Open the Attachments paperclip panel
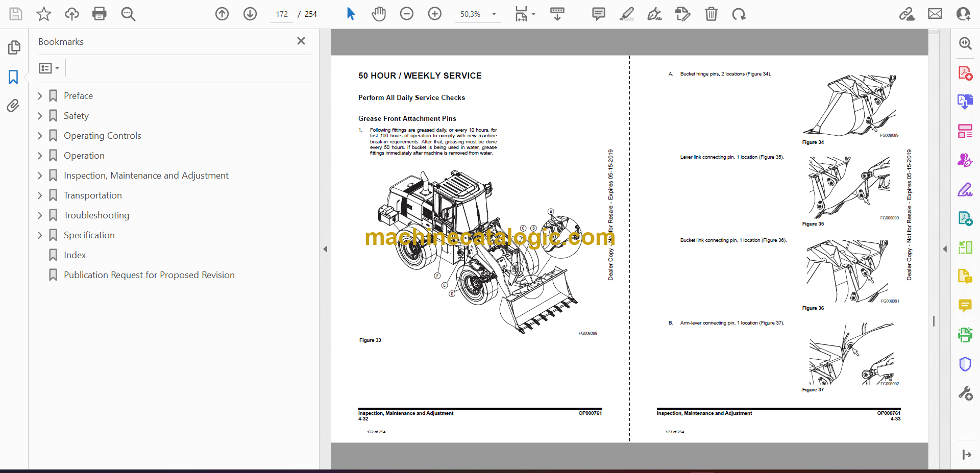980x473 pixels. [13, 106]
